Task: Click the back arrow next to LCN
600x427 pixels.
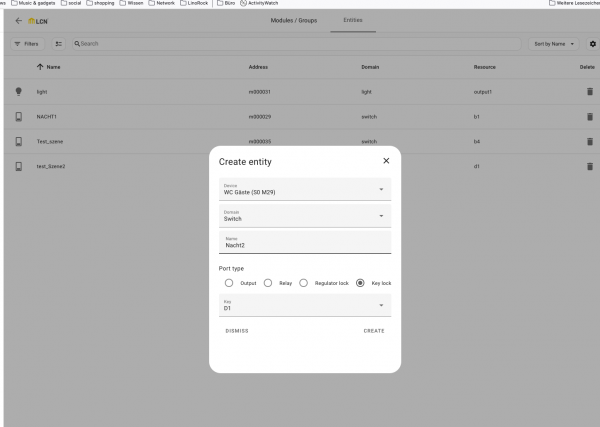Action: tap(18, 21)
